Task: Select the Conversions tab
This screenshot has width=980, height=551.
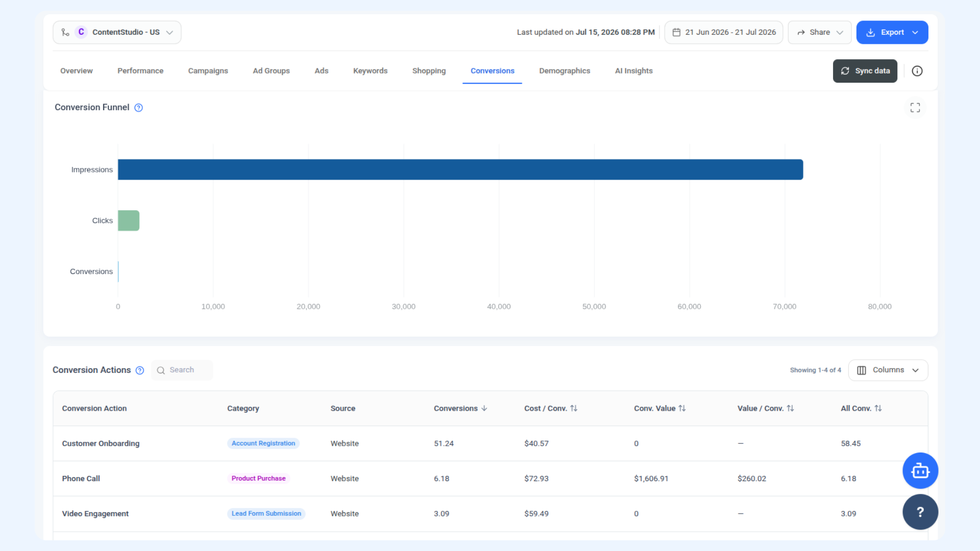Action: (x=493, y=71)
